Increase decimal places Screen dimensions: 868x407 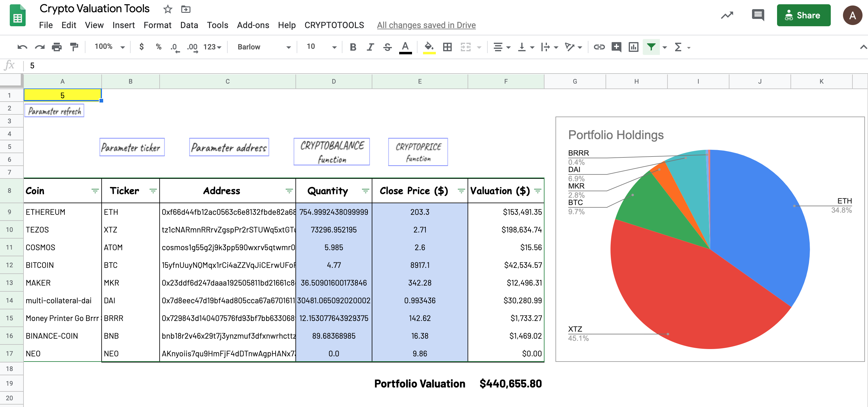pos(192,48)
